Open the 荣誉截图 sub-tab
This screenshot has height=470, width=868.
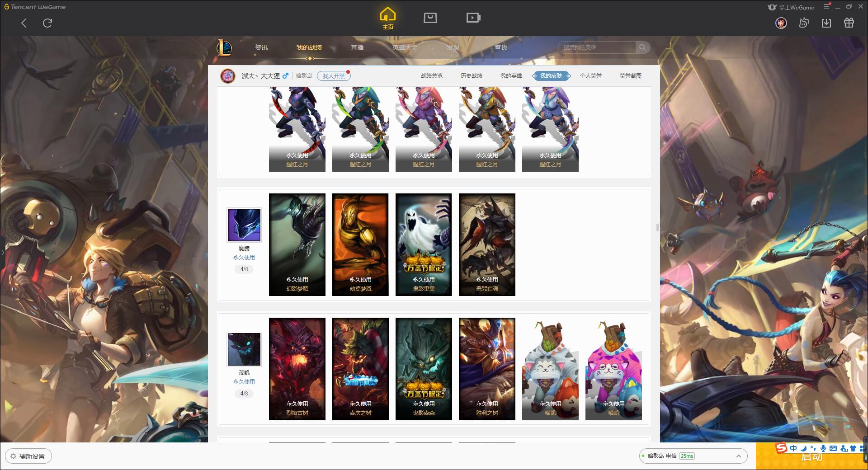pyautogui.click(x=631, y=76)
